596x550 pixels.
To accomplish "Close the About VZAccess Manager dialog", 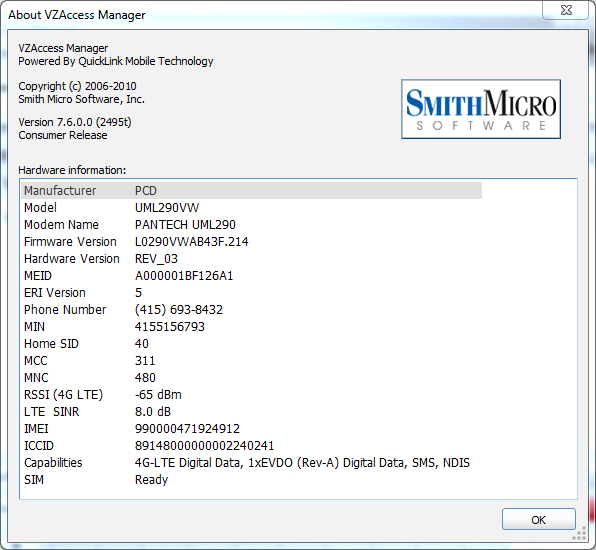I will (x=566, y=10).
